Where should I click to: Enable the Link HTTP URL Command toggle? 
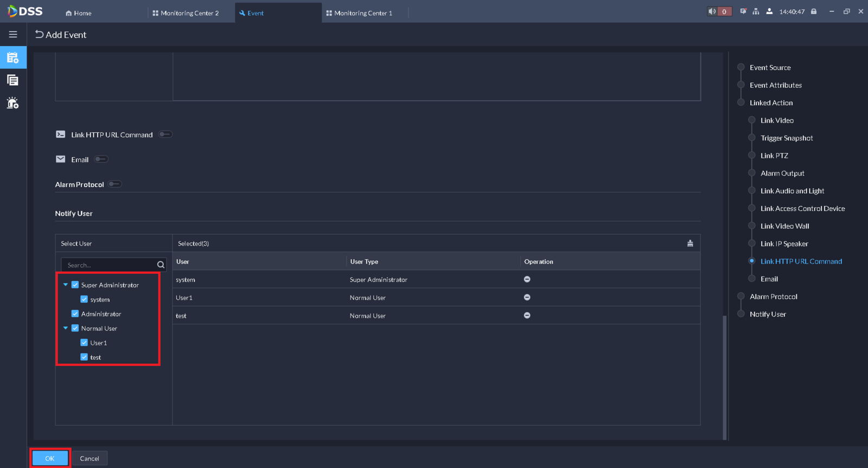pyautogui.click(x=165, y=134)
